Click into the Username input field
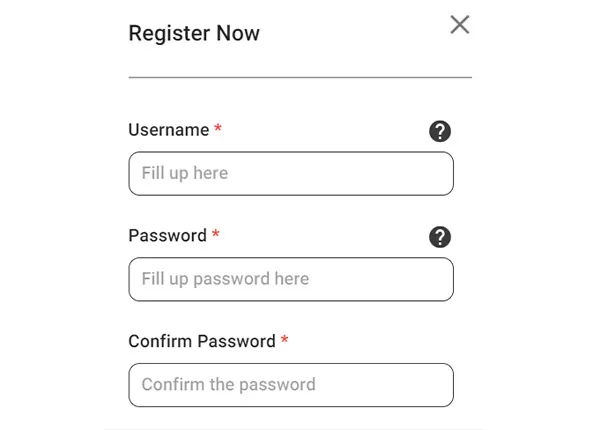591x430 pixels. pos(291,173)
